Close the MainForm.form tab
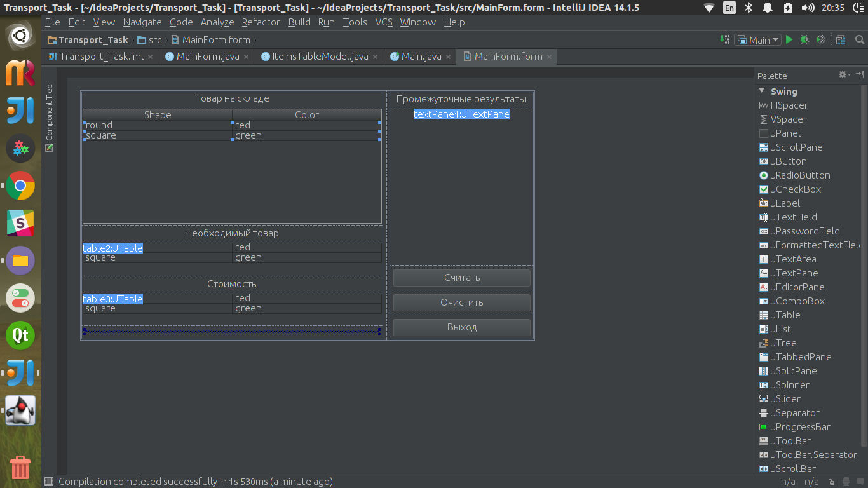This screenshot has height=488, width=868. pyautogui.click(x=550, y=57)
